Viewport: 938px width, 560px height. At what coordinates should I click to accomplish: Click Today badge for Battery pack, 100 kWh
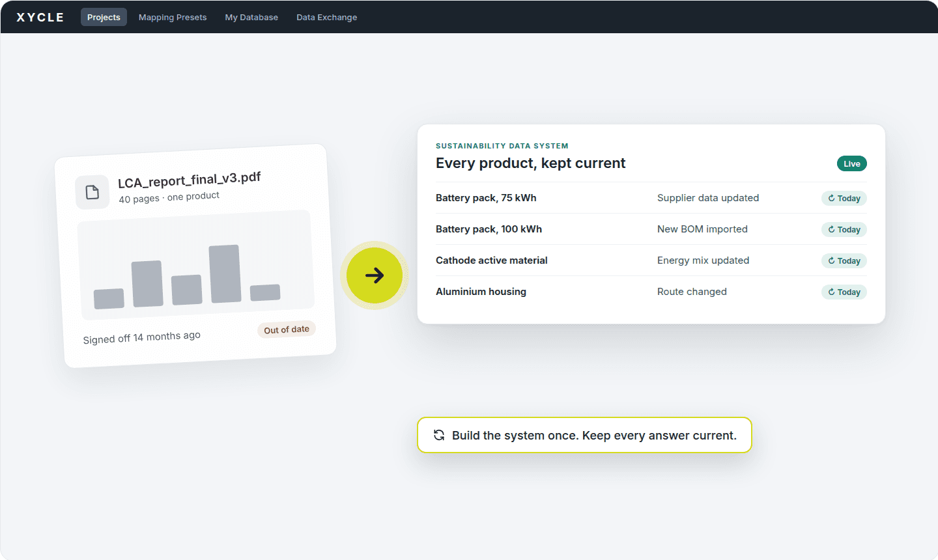coord(844,229)
